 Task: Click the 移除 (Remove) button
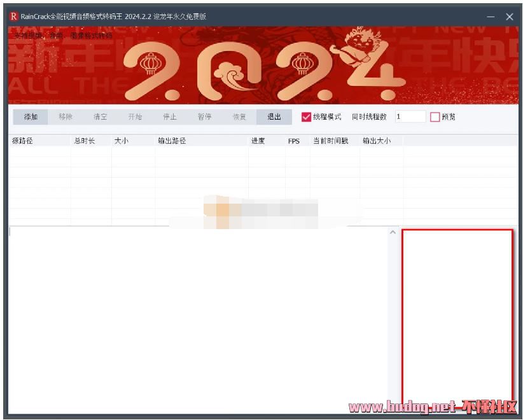click(66, 116)
